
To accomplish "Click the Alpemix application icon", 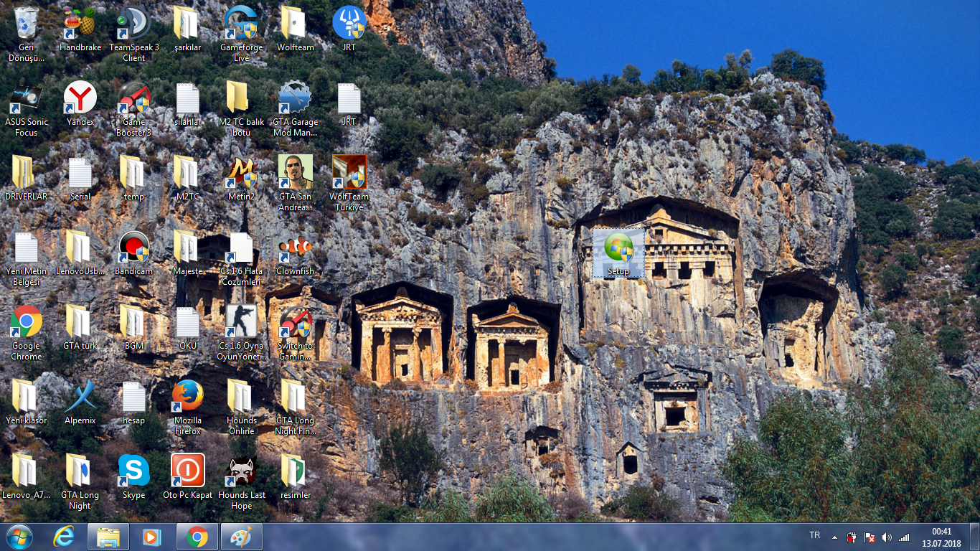I will [x=80, y=402].
